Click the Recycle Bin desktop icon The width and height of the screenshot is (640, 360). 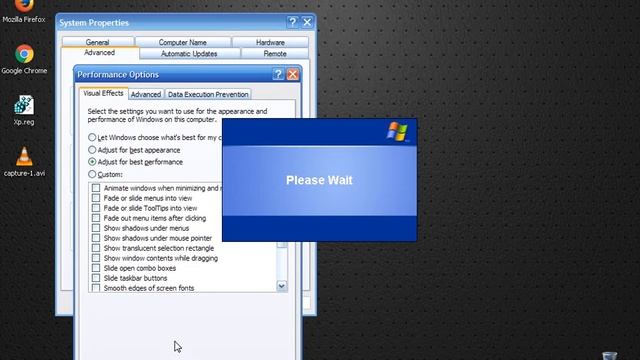[610, 356]
